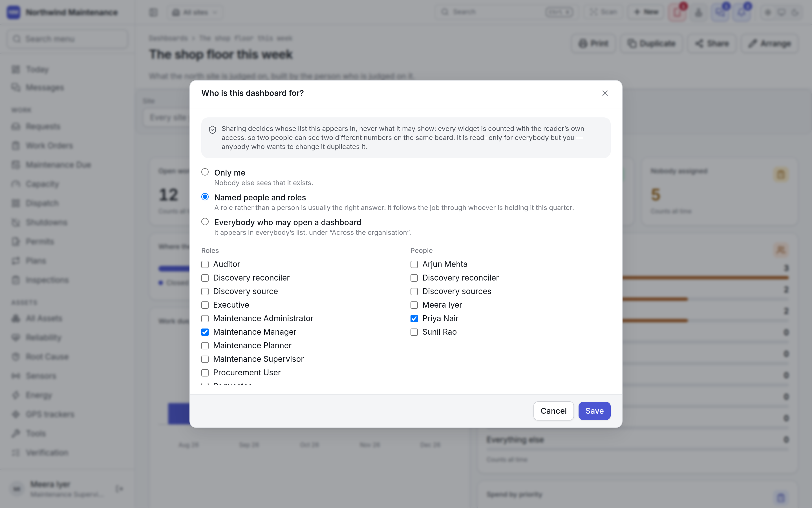
Task: Save the dashboard sharing settings
Action: pos(594,411)
